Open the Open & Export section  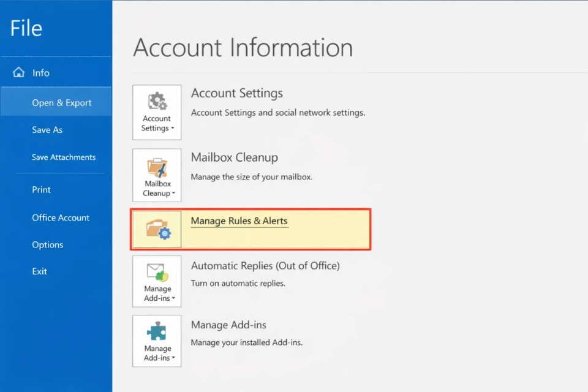click(62, 102)
